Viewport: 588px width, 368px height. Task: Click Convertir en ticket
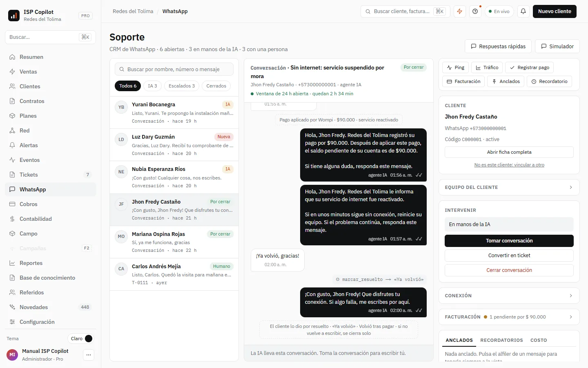click(x=509, y=256)
